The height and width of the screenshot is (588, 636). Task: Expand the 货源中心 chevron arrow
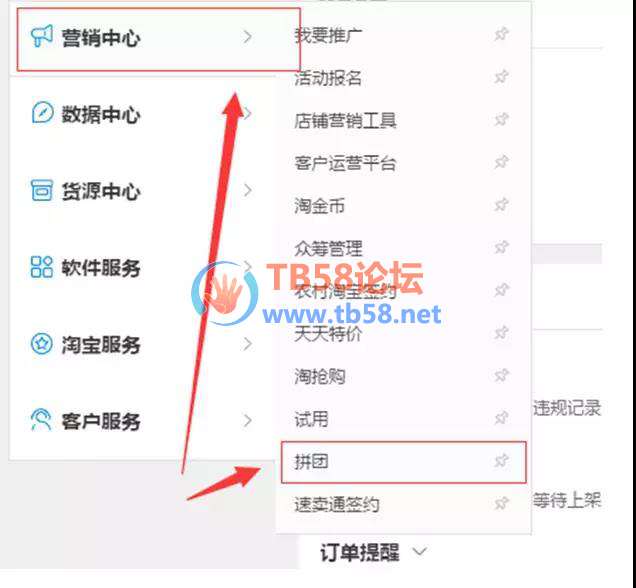click(247, 190)
